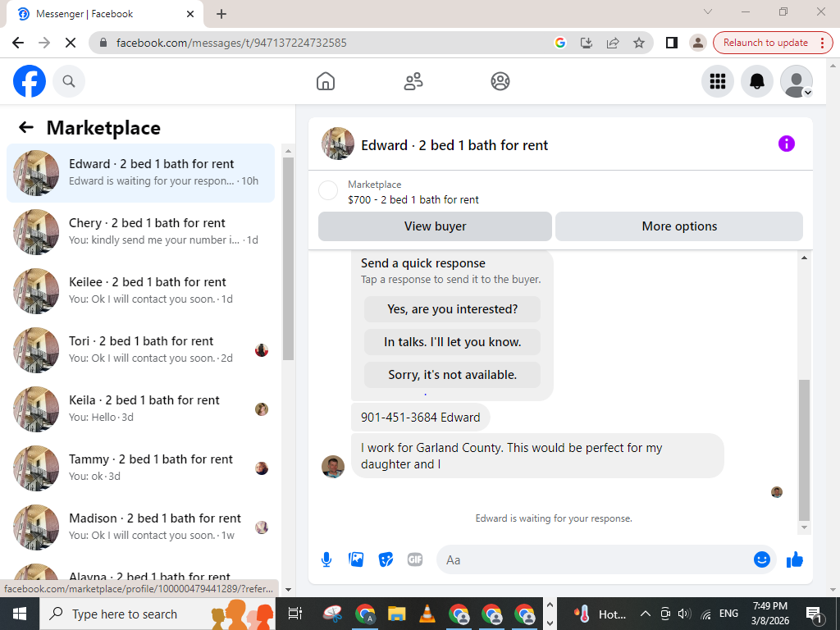Open Tammy conversation in Marketplace list
The height and width of the screenshot is (630, 840).
point(141,468)
